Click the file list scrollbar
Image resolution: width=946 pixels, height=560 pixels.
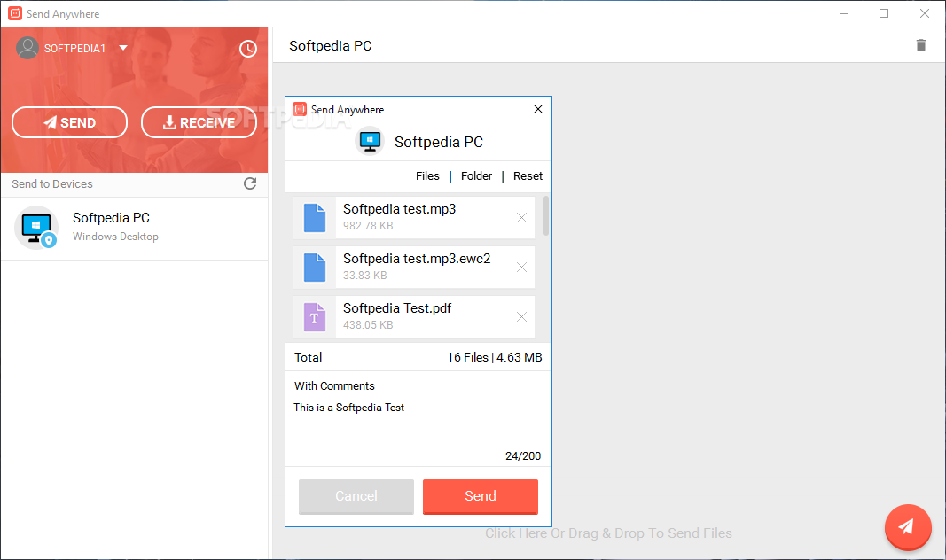pos(546,215)
